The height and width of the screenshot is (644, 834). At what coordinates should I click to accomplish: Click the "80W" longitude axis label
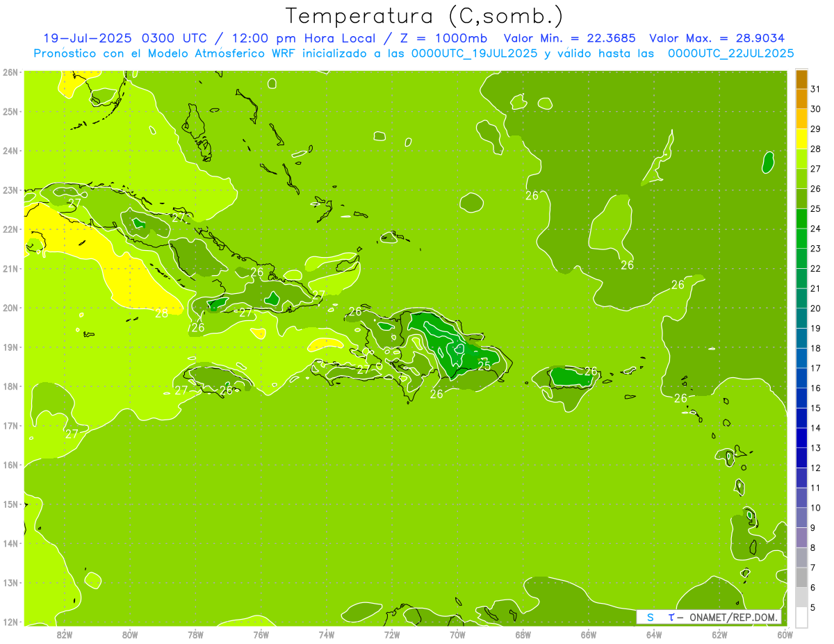[130, 634]
